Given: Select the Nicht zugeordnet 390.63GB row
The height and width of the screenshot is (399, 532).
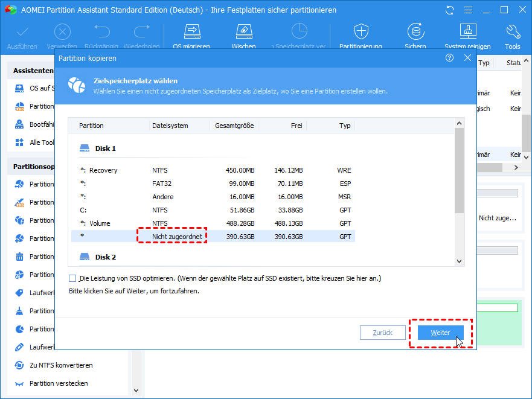Looking at the screenshot, I should point(213,237).
